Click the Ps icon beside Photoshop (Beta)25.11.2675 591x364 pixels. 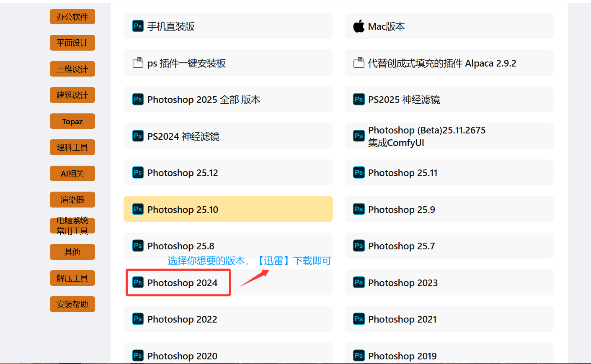click(359, 136)
